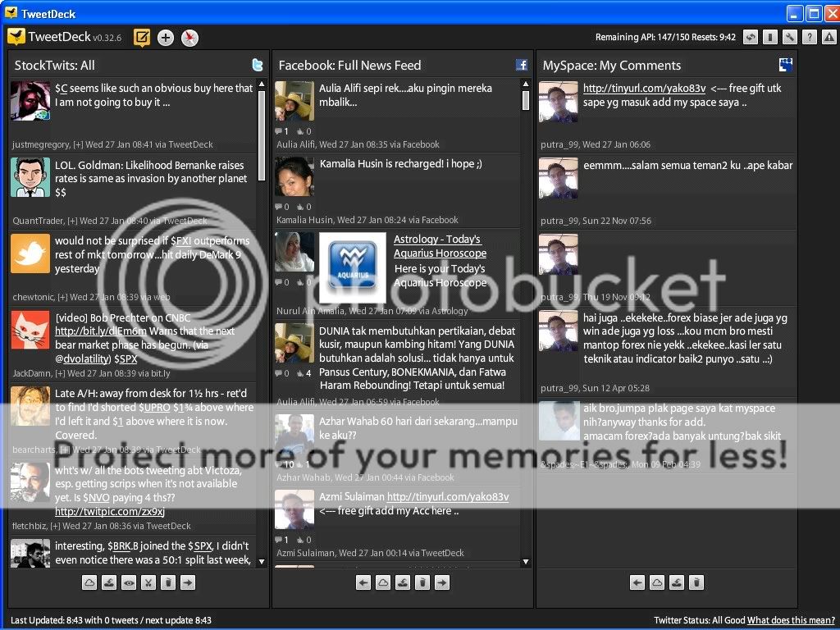Image resolution: width=840 pixels, height=630 pixels.
Task: Click the TweetDeck bird logo in header
Action: [x=16, y=37]
